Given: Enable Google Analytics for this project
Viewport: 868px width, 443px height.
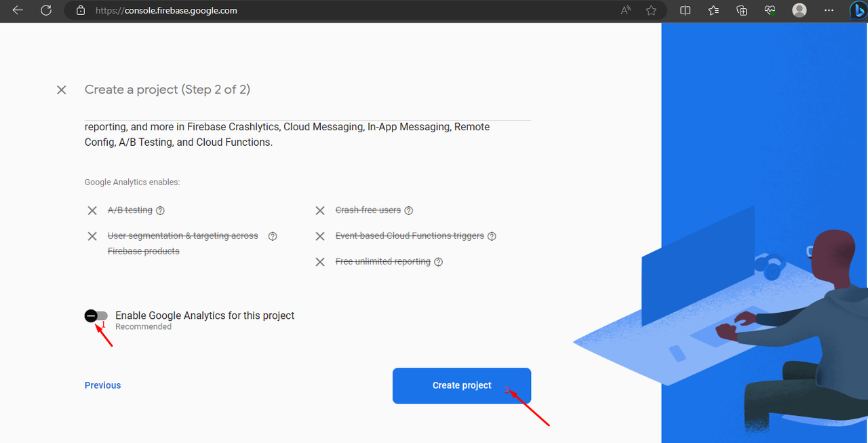Looking at the screenshot, I should coord(96,315).
